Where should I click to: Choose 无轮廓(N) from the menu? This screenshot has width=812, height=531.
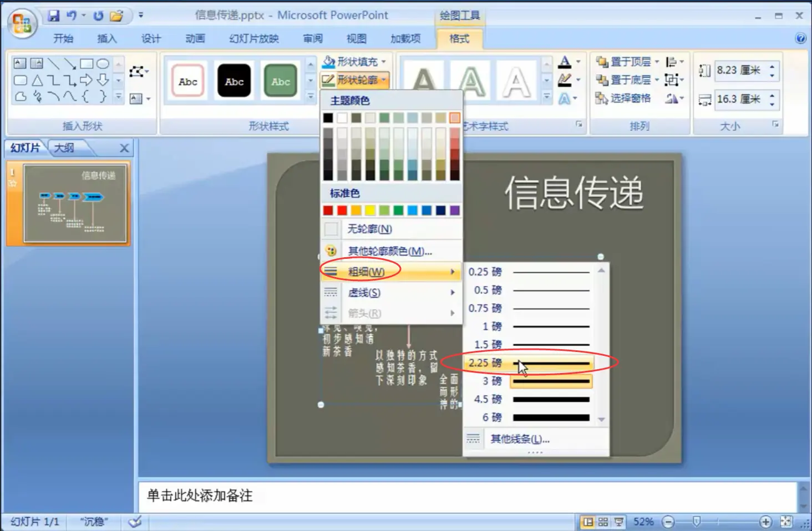click(x=391, y=229)
